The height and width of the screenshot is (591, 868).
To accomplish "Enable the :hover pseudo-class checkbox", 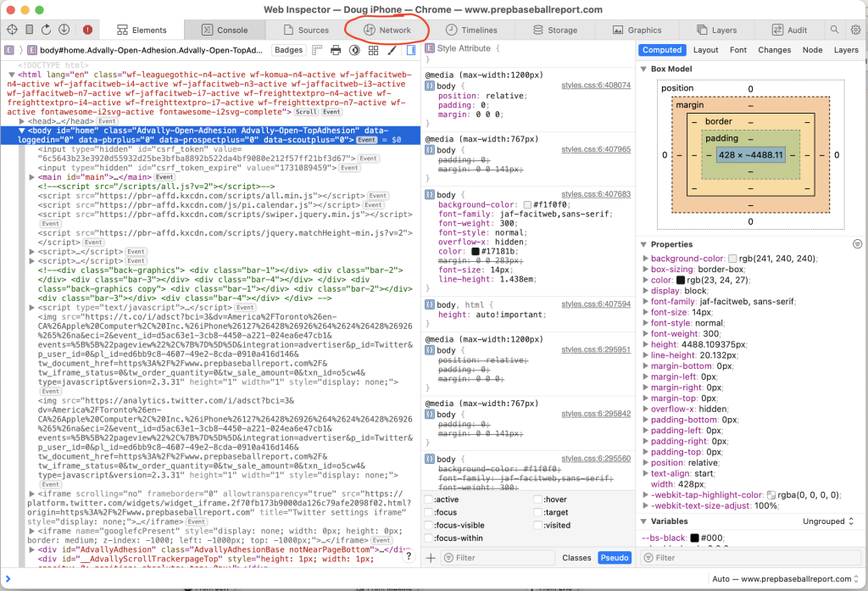I will pos(537,499).
